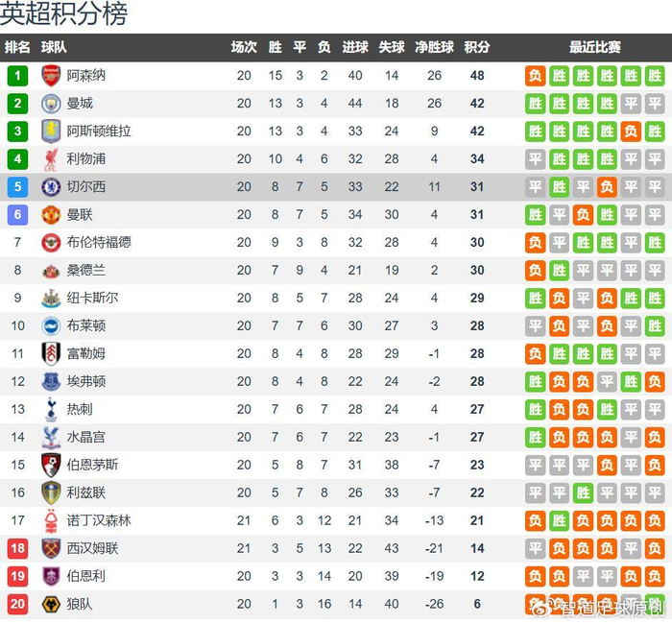This screenshot has width=672, height=624.
Task: Click the Aston Villa club crest
Action: pyautogui.click(x=51, y=132)
